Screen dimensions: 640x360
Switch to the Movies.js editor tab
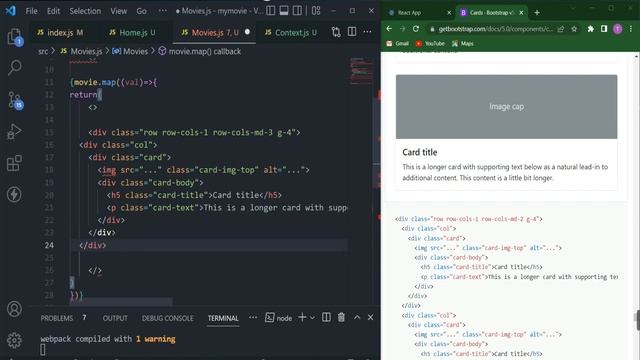[215, 32]
